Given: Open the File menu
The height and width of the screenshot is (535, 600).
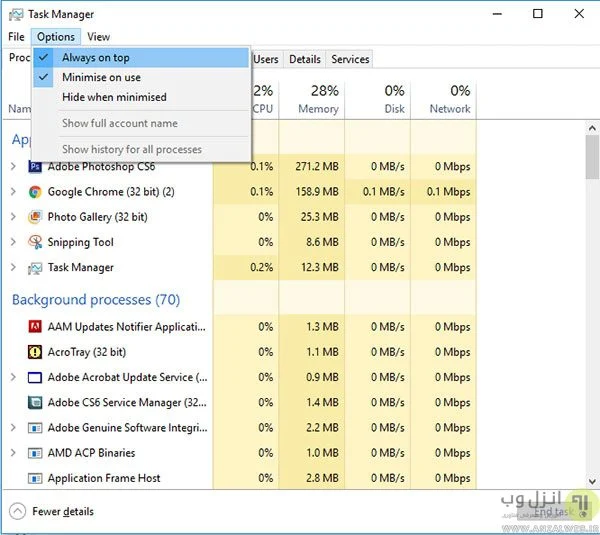Looking at the screenshot, I should [16, 37].
